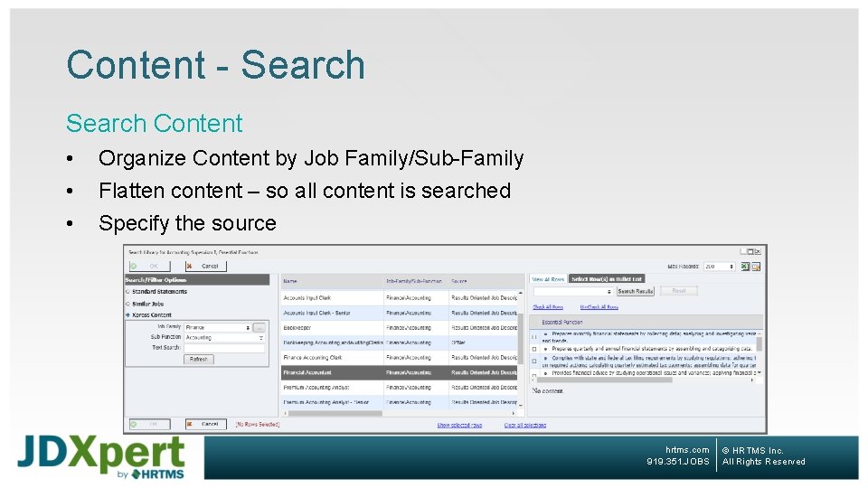Open the Max Records dropdown
Screen dimensions: 868x488
(x=719, y=267)
